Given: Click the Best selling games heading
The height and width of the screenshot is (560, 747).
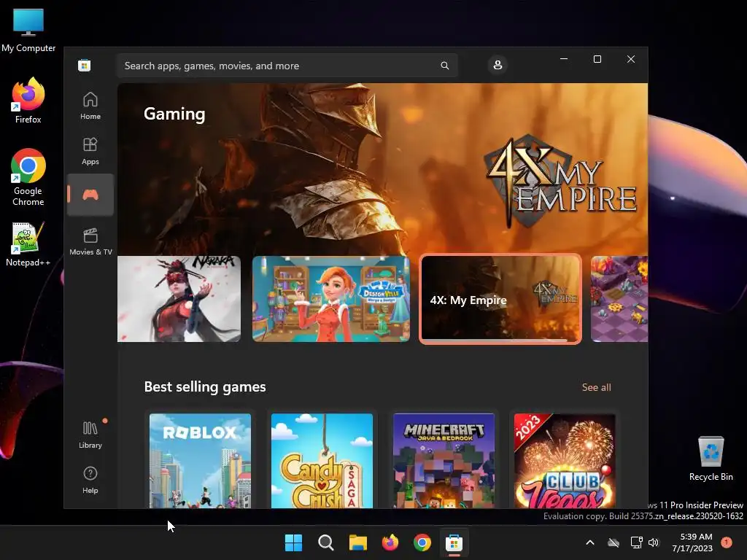Looking at the screenshot, I should tap(205, 386).
